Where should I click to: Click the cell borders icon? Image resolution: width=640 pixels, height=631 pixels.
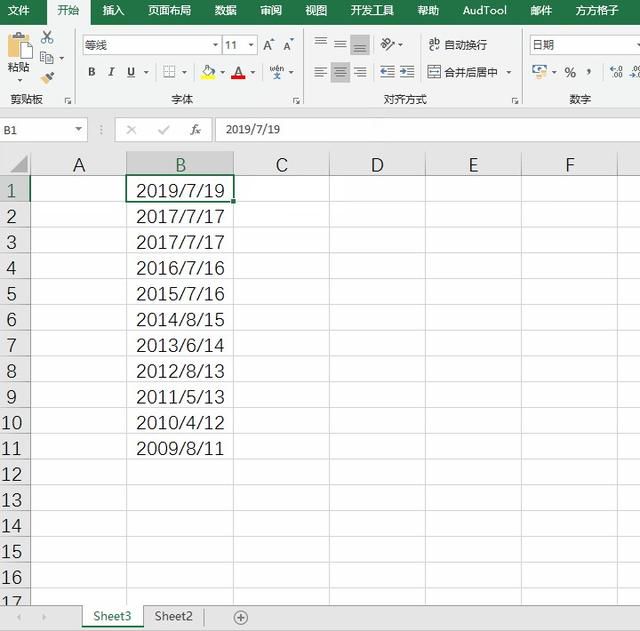169,72
